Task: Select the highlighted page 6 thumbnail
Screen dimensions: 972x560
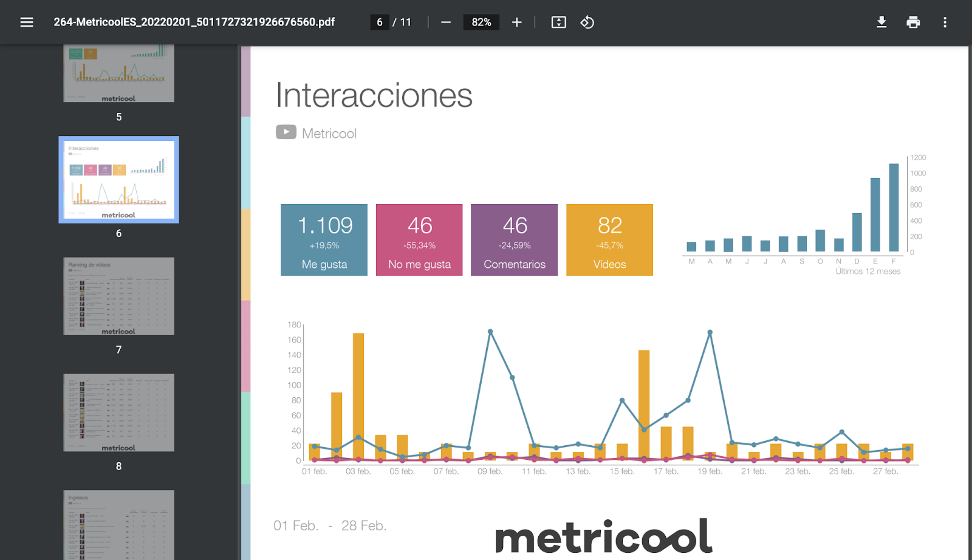Action: click(119, 180)
